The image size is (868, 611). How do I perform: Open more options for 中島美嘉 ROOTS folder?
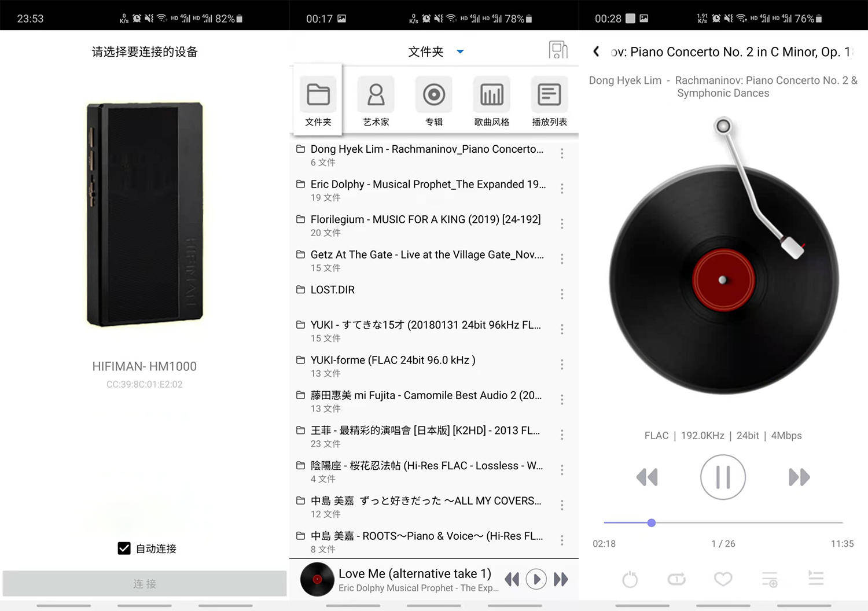pyautogui.click(x=562, y=540)
